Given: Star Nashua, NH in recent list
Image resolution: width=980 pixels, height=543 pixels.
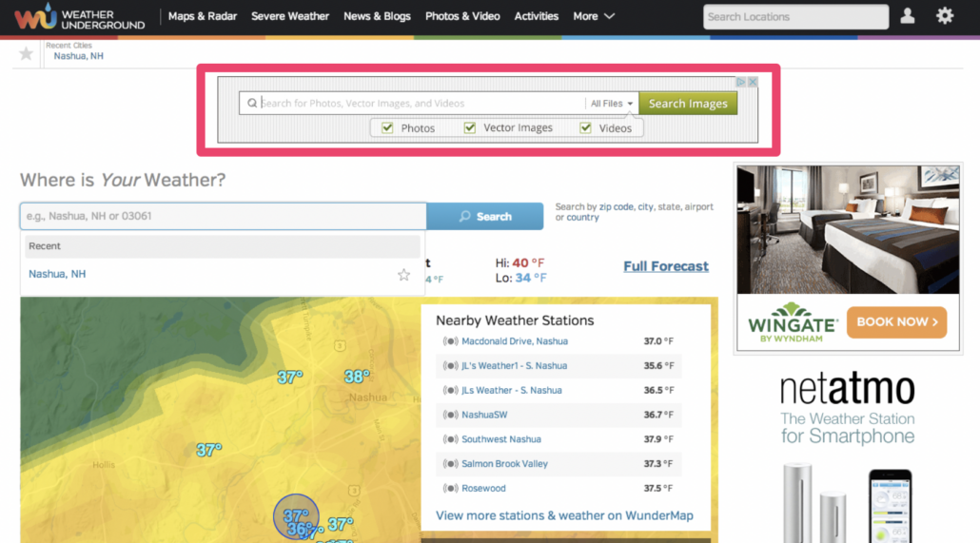Looking at the screenshot, I should click(x=403, y=274).
